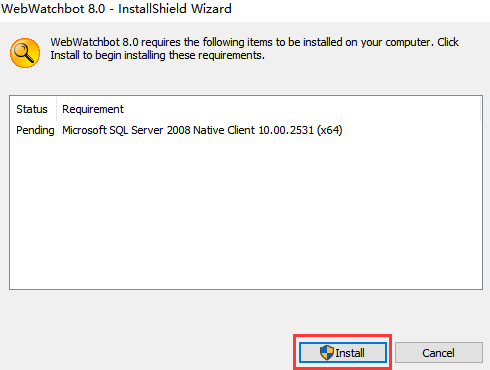The width and height of the screenshot is (490, 370).
Task: Click the "Install to begin installing" text line
Action: click(158, 55)
